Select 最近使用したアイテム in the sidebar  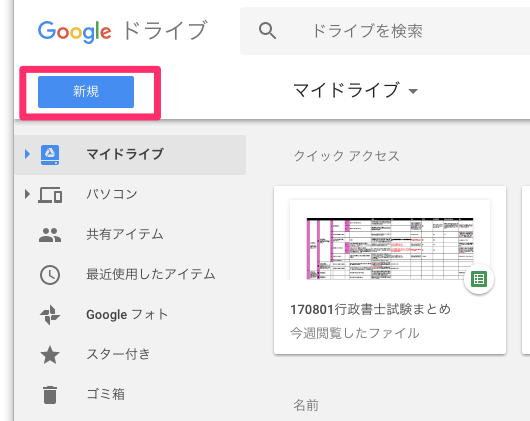[x=151, y=274]
